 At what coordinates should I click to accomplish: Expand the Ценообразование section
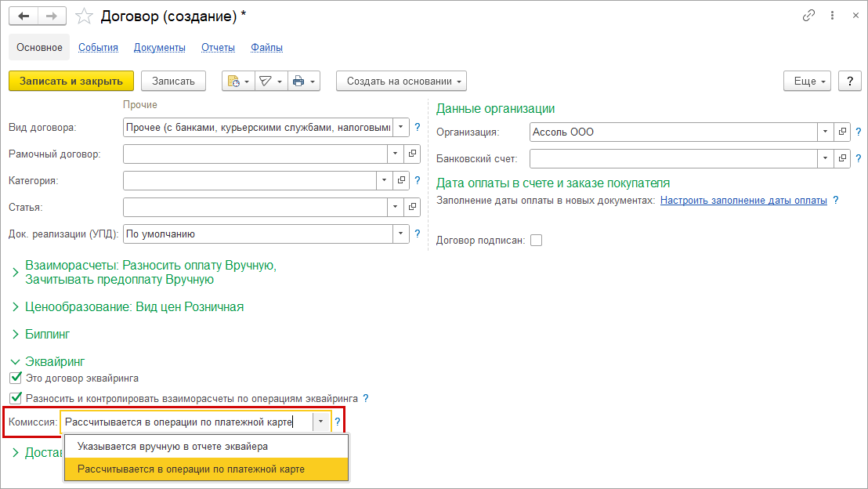134,307
